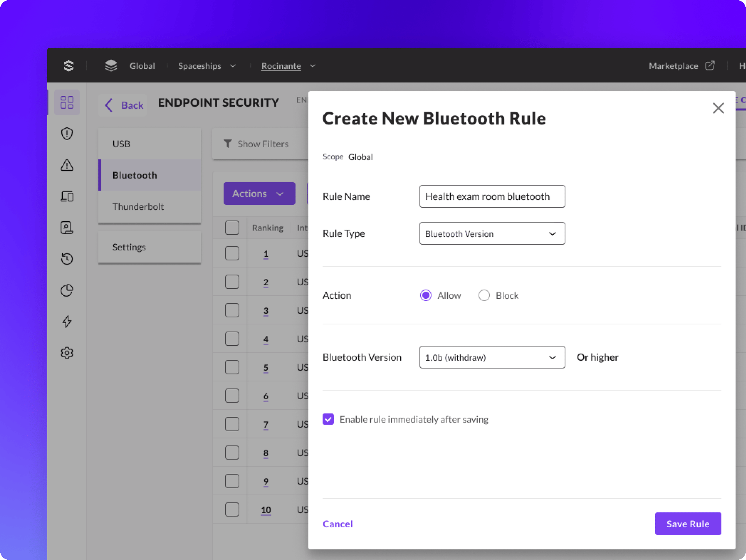Image resolution: width=746 pixels, height=560 pixels.
Task: Expand the Rocinante breadcrumb chevron
Action: tap(313, 66)
